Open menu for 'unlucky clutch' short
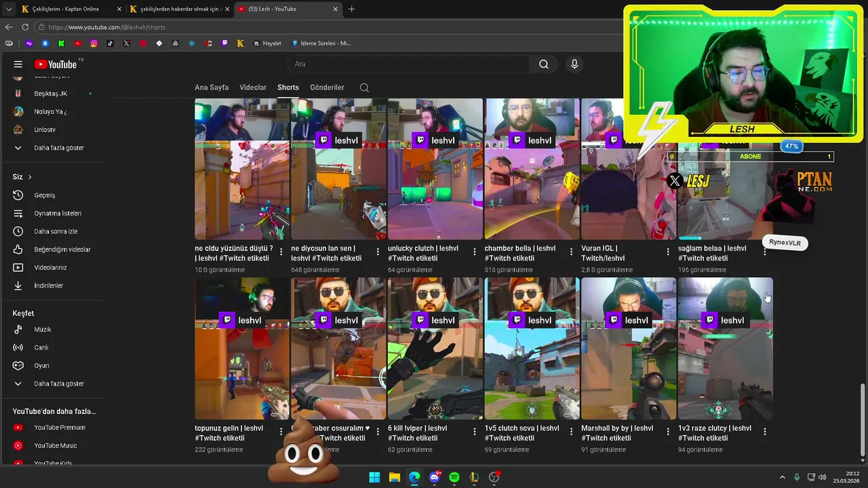This screenshot has height=488, width=868. [x=474, y=252]
